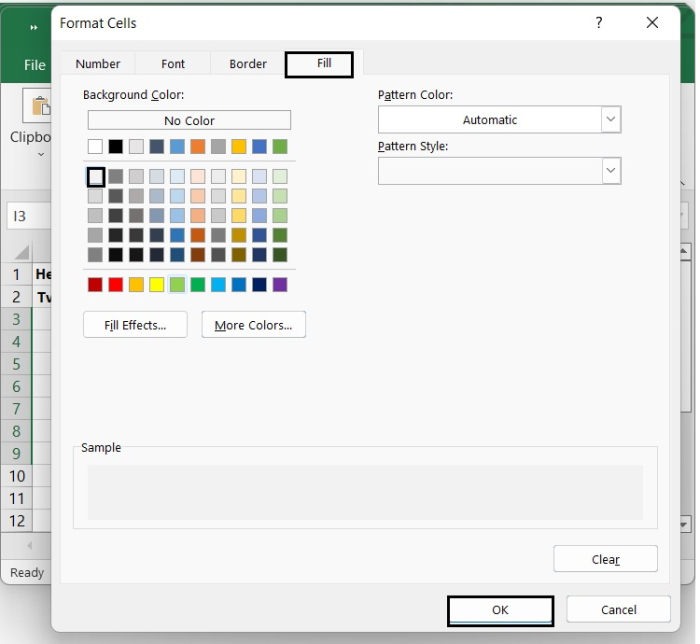The width and height of the screenshot is (700, 644).
Task: Select row 10 header in worksheet
Action: point(17,476)
